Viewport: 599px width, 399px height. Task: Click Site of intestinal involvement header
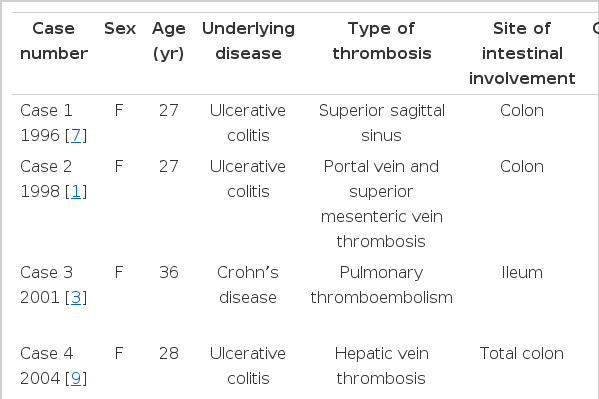click(522, 53)
